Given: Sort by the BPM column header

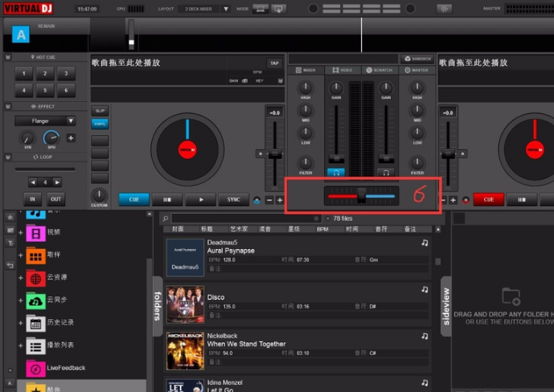Looking at the screenshot, I should (322, 230).
